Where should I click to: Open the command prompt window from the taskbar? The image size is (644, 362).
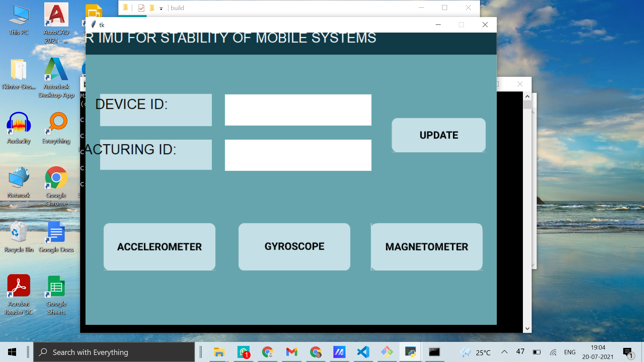coord(434,352)
